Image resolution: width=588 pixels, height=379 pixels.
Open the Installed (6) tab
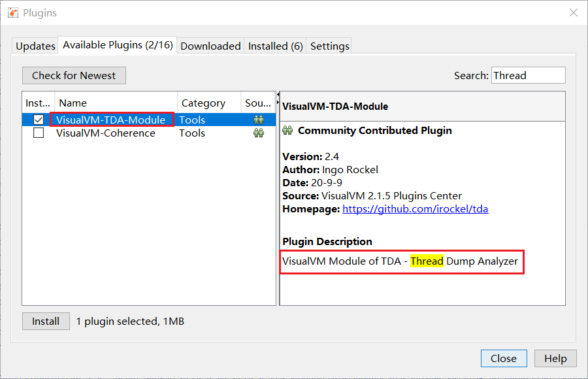pyautogui.click(x=275, y=46)
